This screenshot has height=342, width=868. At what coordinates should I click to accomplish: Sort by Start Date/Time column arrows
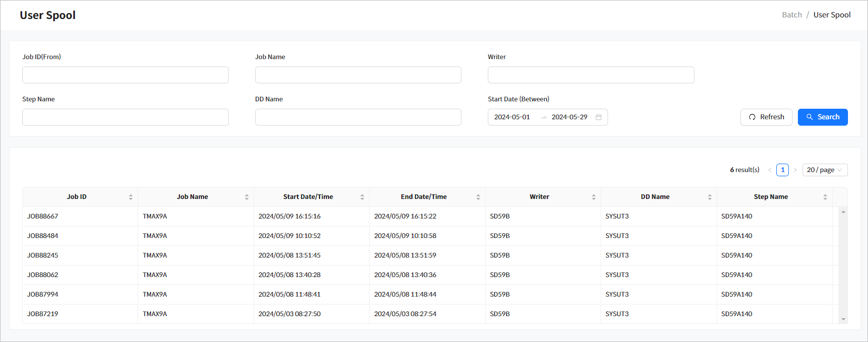[x=362, y=197]
